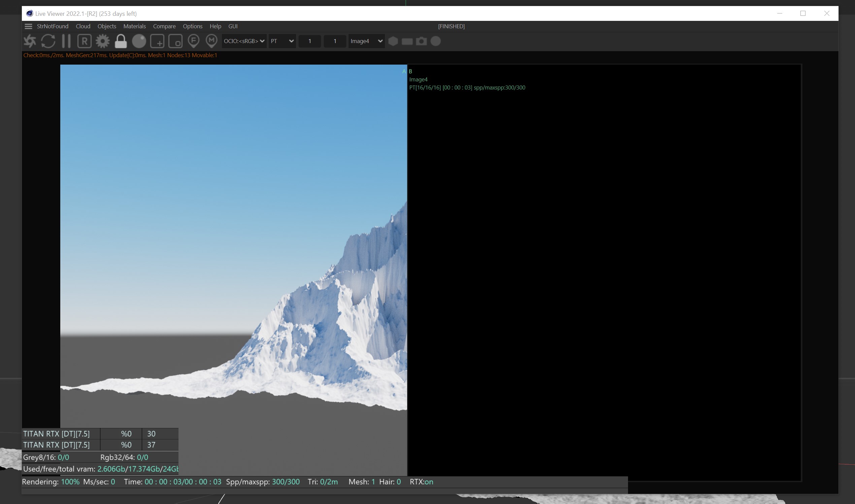Click the restart render refresh icon
This screenshot has width=855, height=504.
click(48, 41)
